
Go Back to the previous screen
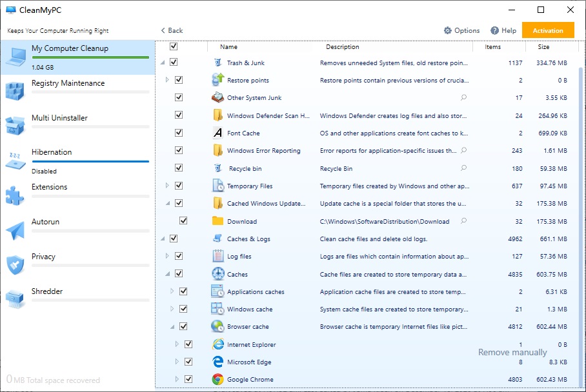tap(172, 30)
